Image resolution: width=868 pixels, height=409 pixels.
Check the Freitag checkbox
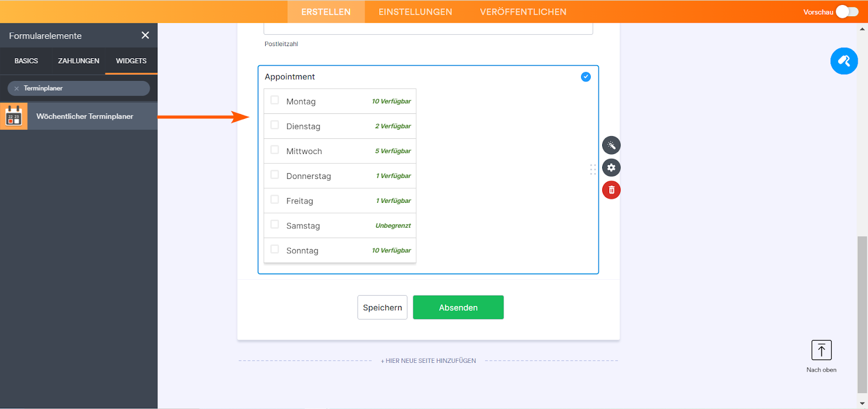275,200
